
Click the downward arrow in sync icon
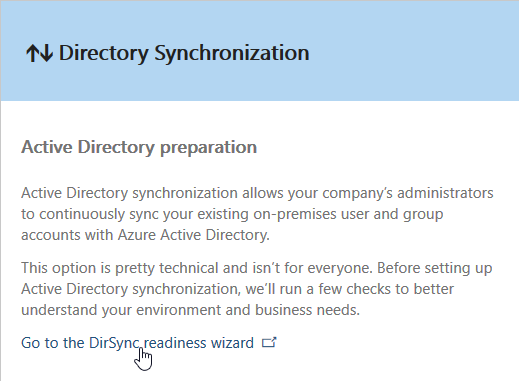point(47,53)
